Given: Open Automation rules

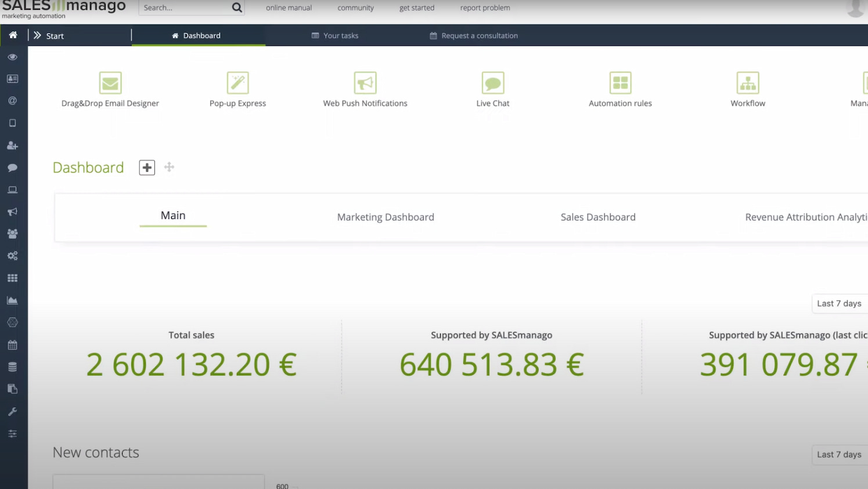Looking at the screenshot, I should (620, 88).
